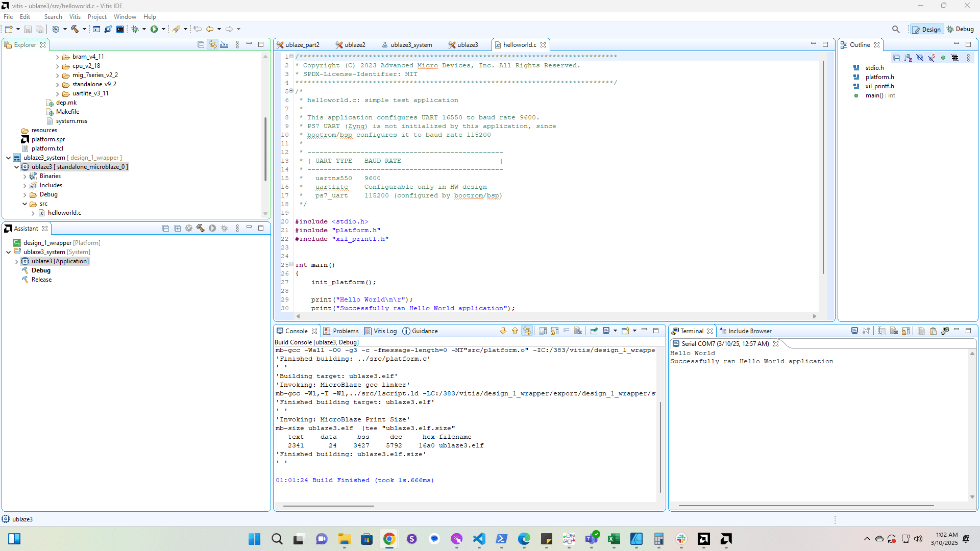Click the green Run launch button

click(x=154, y=29)
